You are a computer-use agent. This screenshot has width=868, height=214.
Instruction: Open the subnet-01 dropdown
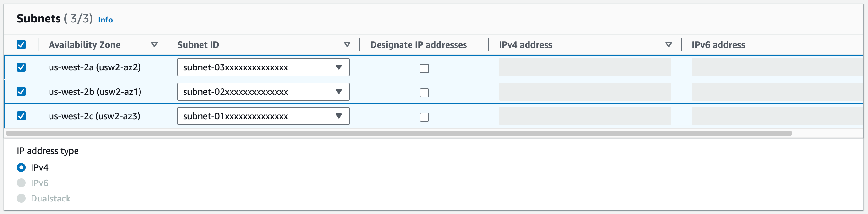(263, 116)
